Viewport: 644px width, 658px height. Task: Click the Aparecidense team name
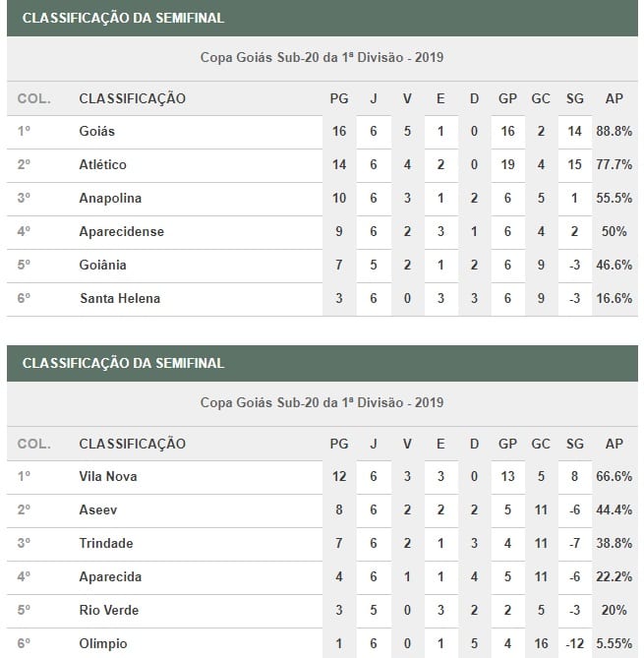coord(121,231)
